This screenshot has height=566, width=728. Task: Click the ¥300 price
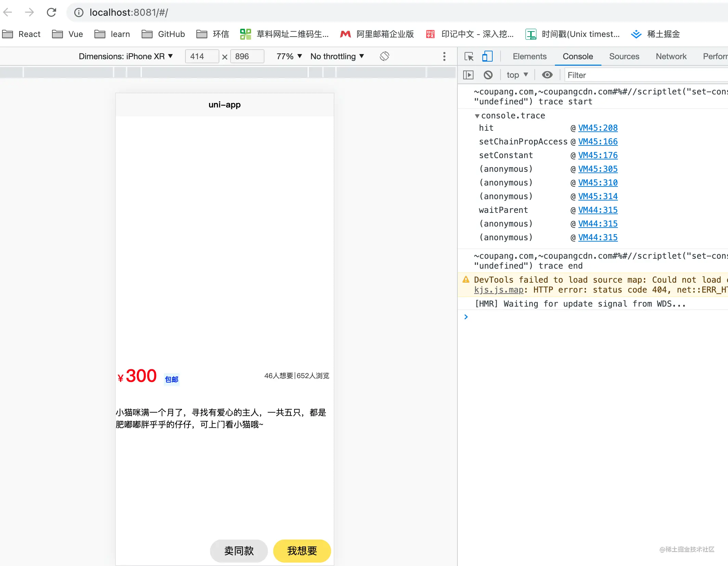point(137,376)
